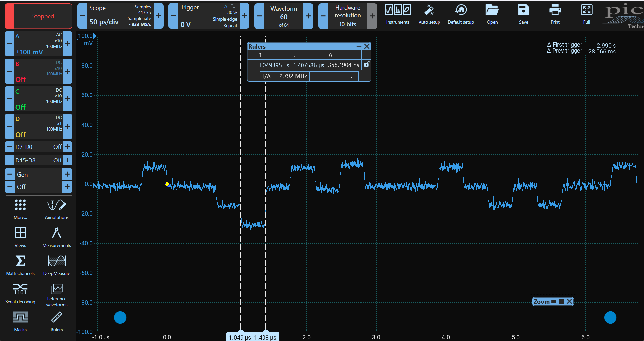This screenshot has width=644, height=341.
Task: Open the Measurements tool
Action: (57, 237)
